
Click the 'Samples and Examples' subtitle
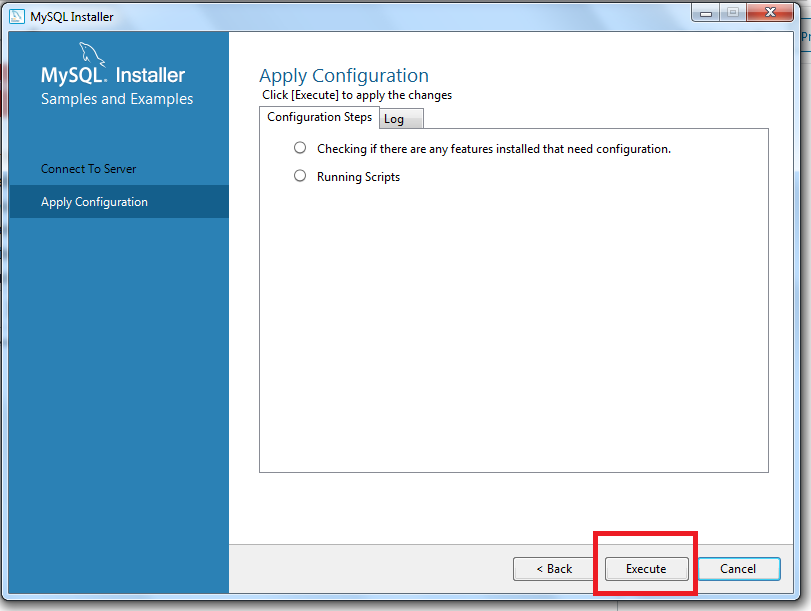pos(117,99)
